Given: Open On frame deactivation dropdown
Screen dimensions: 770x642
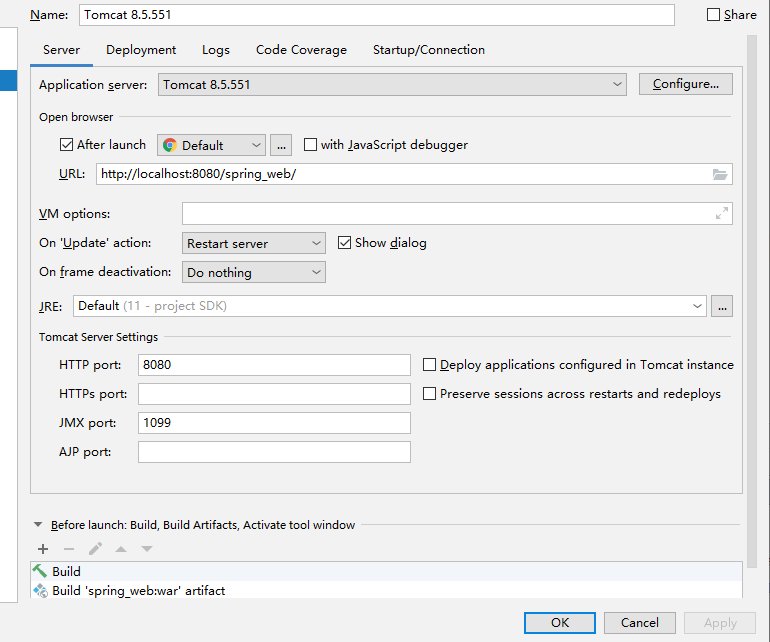Looking at the screenshot, I should (x=253, y=272).
